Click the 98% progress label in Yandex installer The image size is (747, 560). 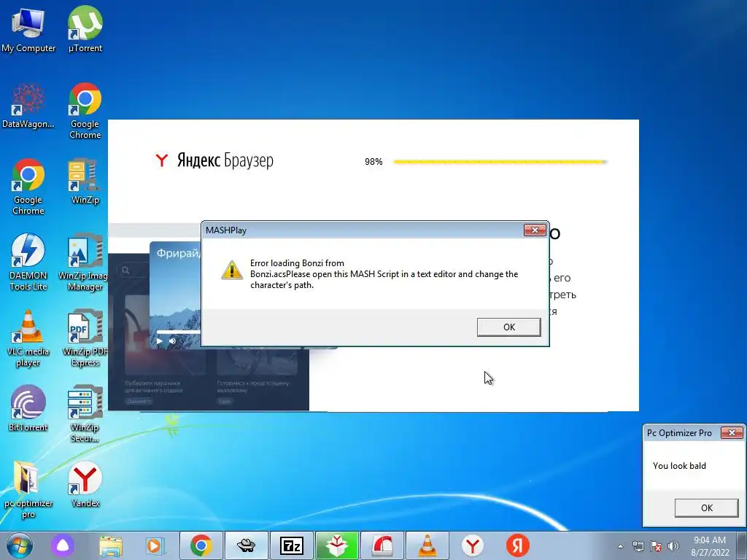click(373, 162)
